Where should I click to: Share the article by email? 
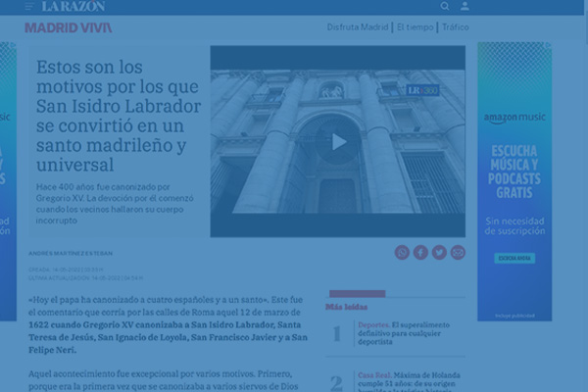coord(458,253)
